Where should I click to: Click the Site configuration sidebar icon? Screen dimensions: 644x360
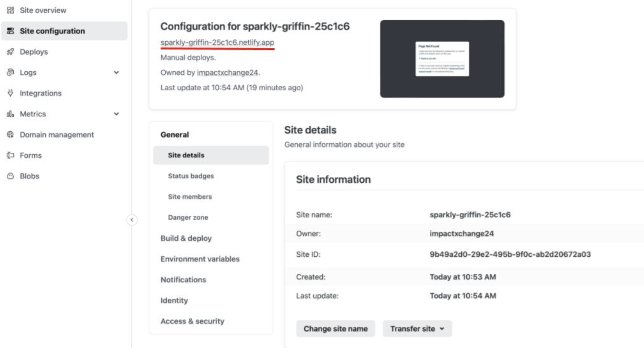click(10, 31)
